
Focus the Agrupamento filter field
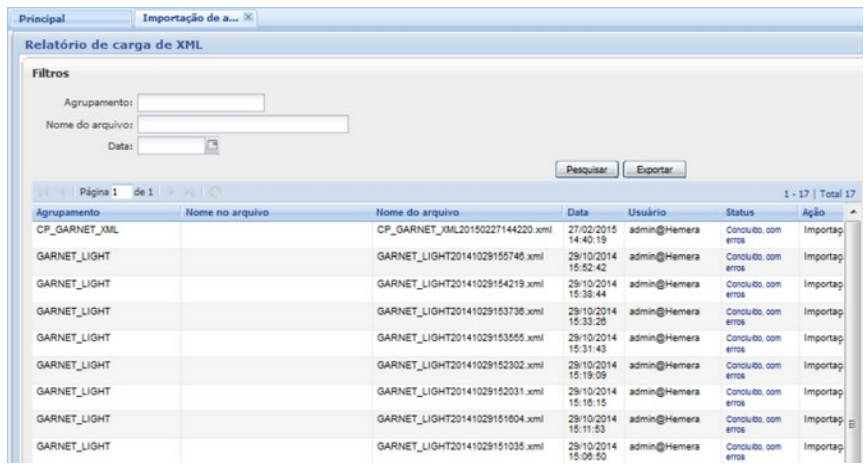(x=200, y=102)
